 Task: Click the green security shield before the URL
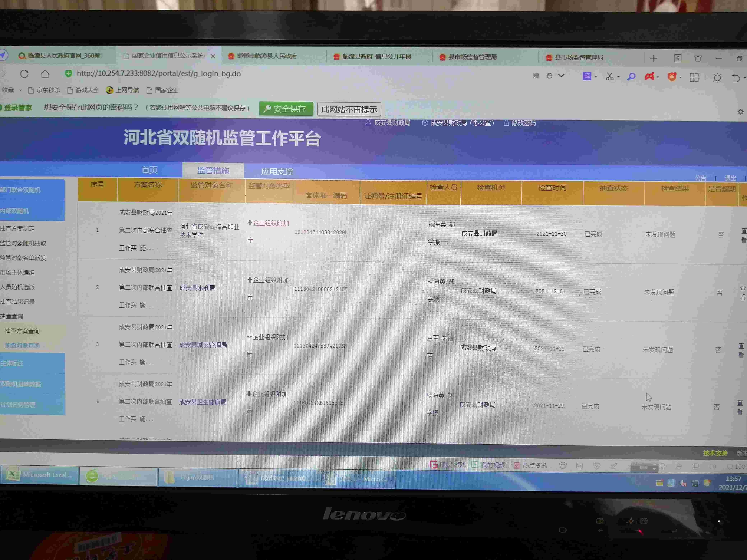[x=69, y=74]
